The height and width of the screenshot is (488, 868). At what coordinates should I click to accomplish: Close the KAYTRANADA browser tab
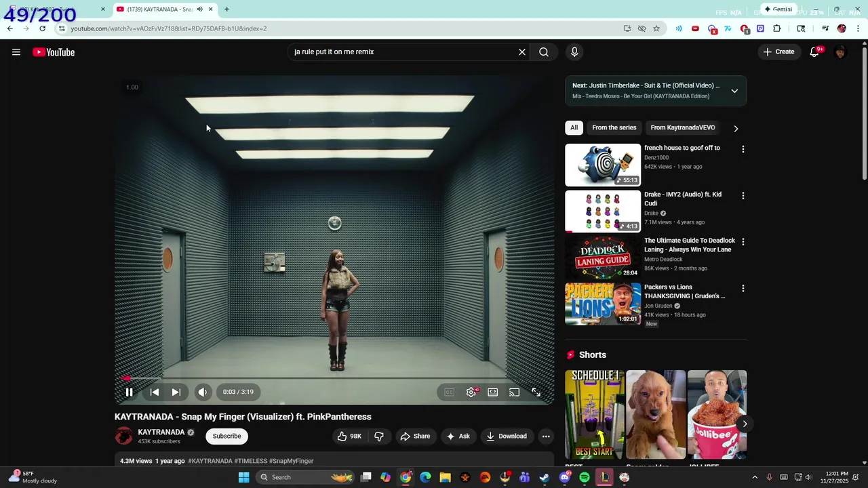pyautogui.click(x=211, y=9)
